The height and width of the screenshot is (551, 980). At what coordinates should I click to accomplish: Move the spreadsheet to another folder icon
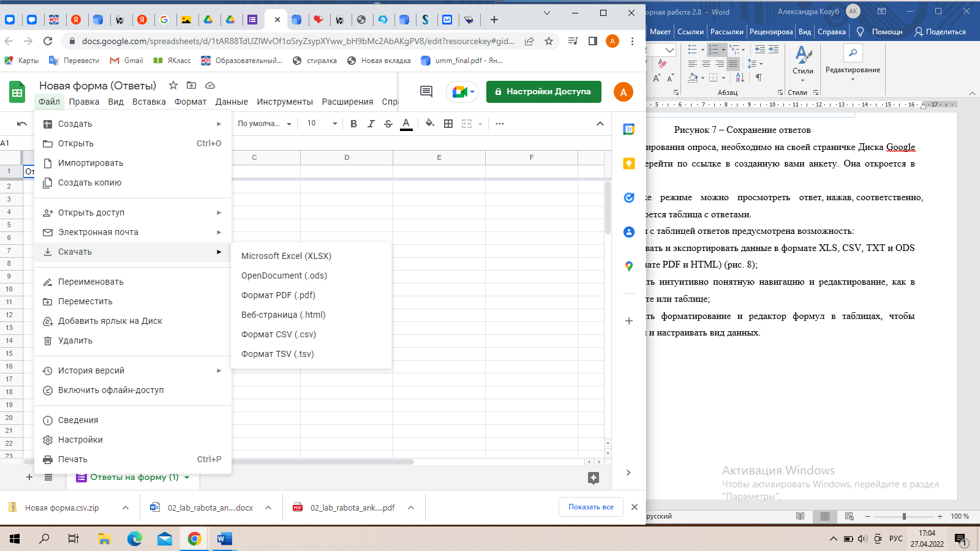192,86
